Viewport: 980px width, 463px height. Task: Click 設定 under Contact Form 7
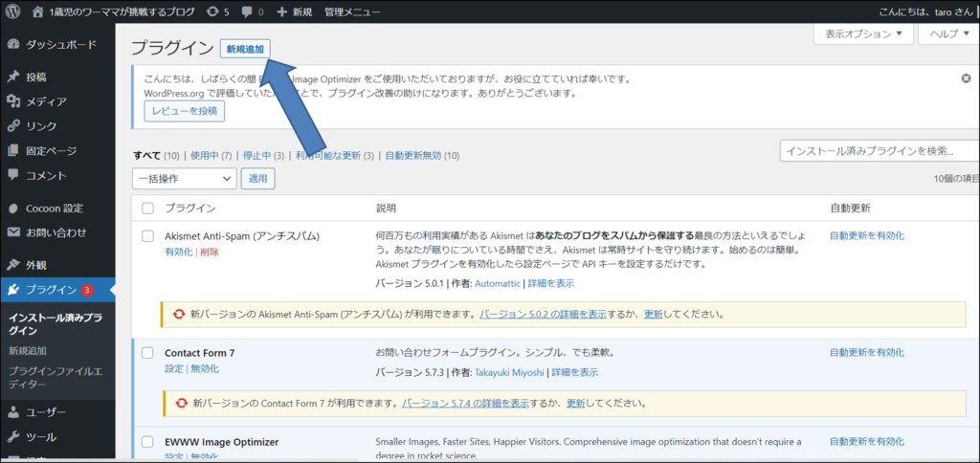click(174, 368)
